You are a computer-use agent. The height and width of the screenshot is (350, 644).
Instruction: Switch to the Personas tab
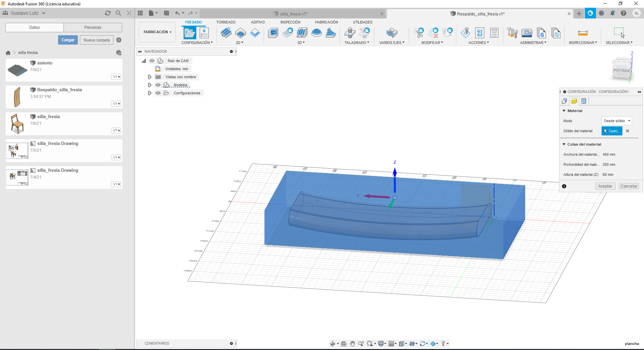pyautogui.click(x=93, y=28)
